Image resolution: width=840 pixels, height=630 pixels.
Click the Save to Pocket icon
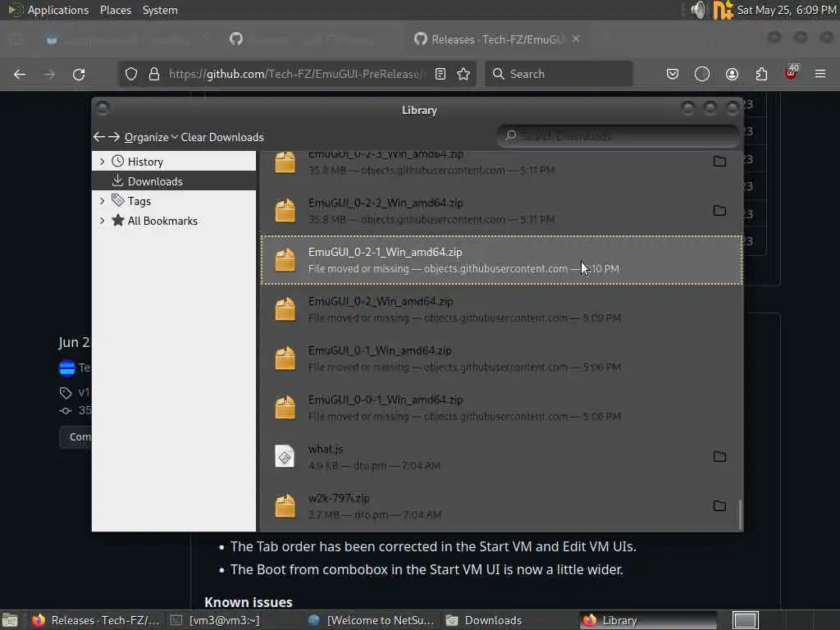[673, 74]
